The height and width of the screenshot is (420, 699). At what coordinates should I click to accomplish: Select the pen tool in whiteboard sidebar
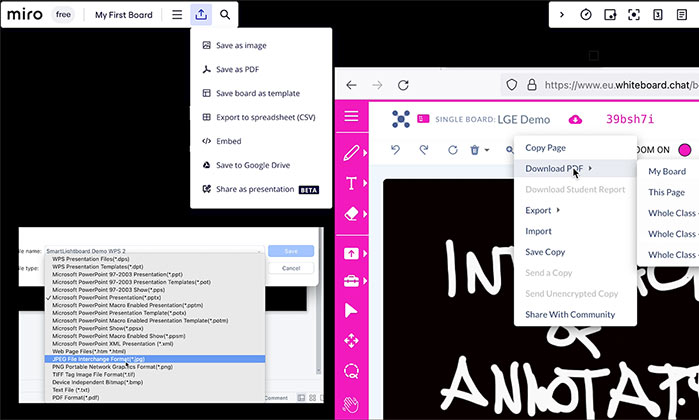[x=351, y=153]
